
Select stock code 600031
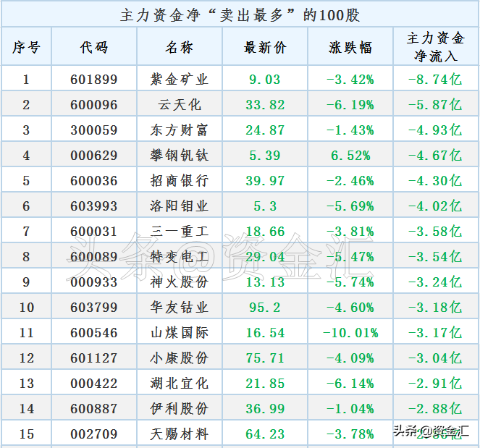click(x=94, y=232)
